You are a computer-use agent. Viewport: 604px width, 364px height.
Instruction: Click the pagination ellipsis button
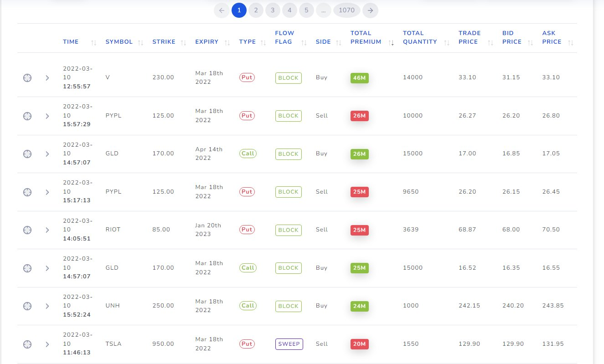(x=323, y=10)
